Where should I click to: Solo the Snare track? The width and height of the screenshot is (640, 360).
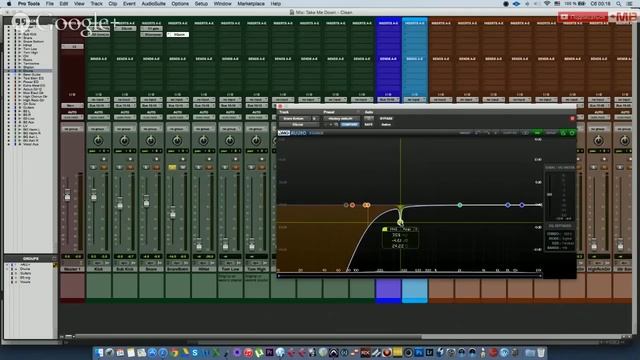(146, 167)
